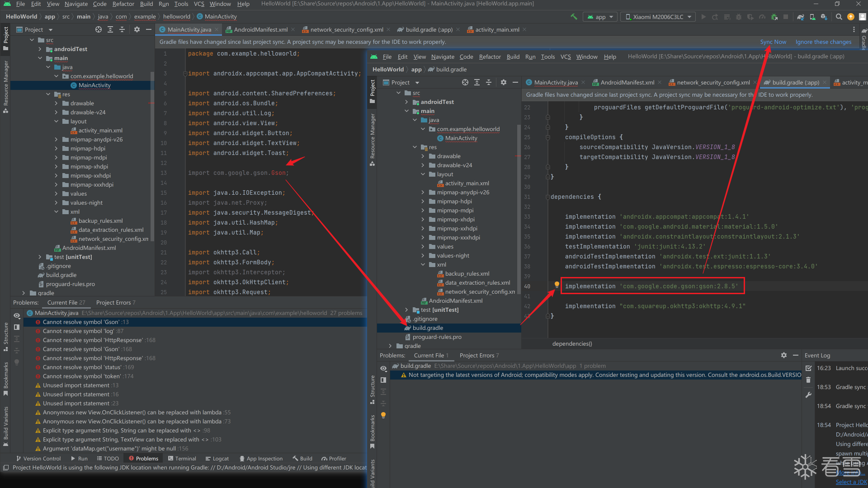
Task: Click Ignore these changes link
Action: click(823, 42)
